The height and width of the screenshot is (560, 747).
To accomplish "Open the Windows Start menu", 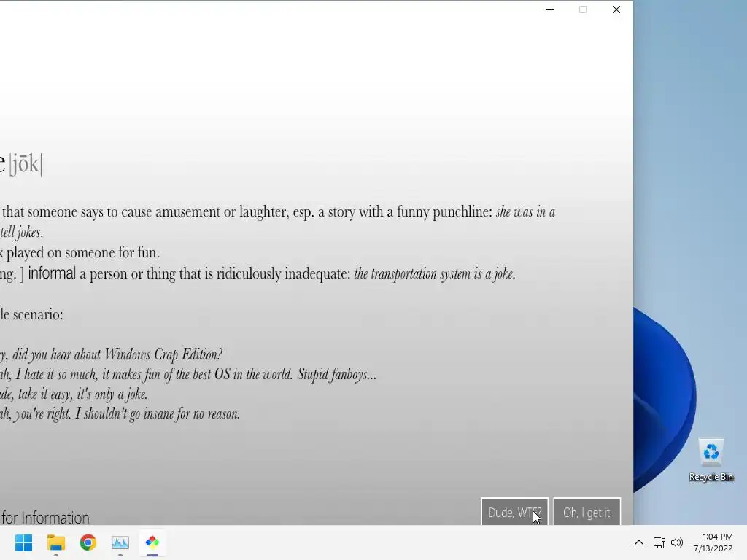I will [23, 542].
